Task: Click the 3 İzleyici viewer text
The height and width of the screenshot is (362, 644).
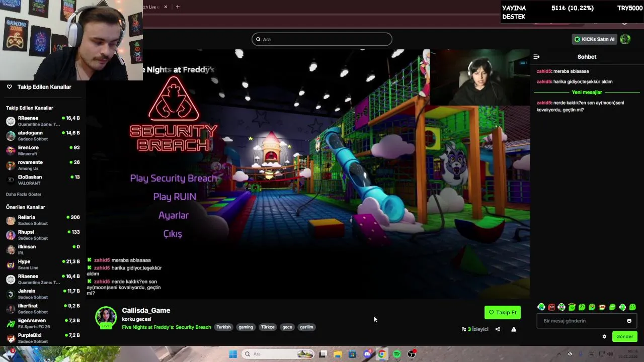Action: (478, 329)
